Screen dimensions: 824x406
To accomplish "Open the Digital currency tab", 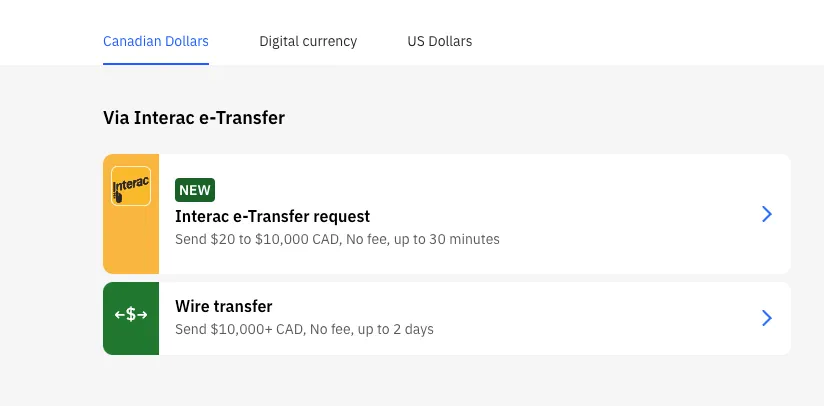I will point(308,42).
